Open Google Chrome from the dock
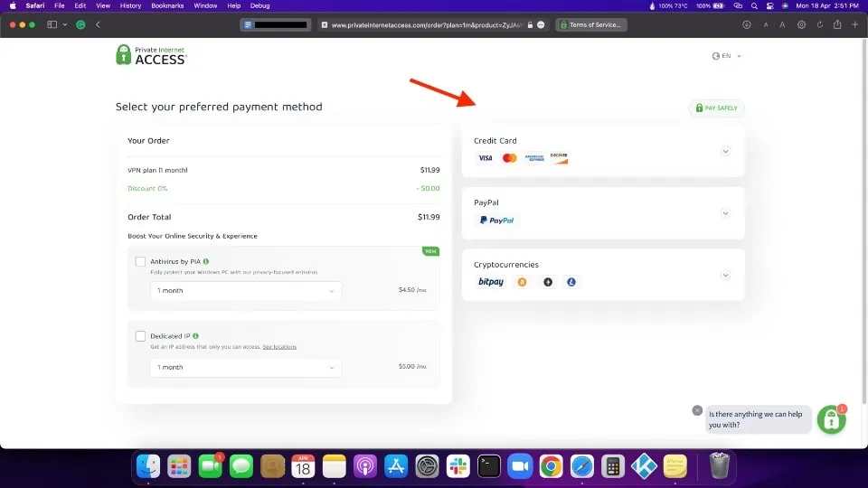The height and width of the screenshot is (488, 868). click(551, 466)
